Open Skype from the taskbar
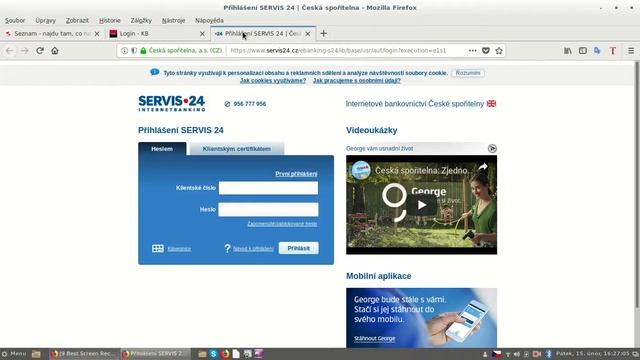 (x=213, y=354)
